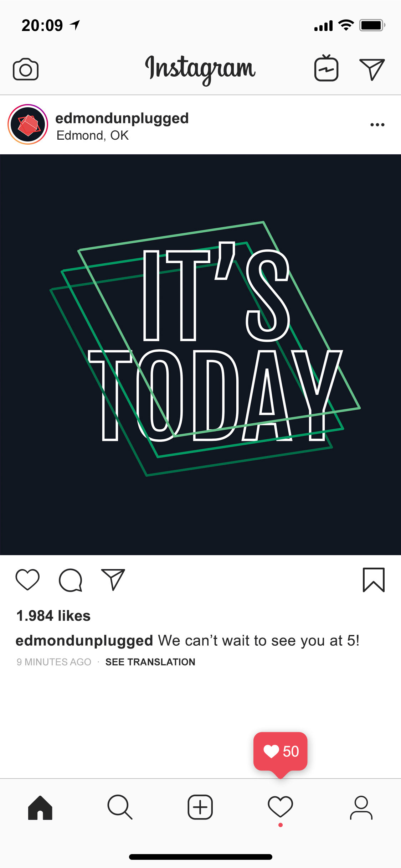401x868 pixels.
Task: View the 1.984 likes list
Action: 53,616
